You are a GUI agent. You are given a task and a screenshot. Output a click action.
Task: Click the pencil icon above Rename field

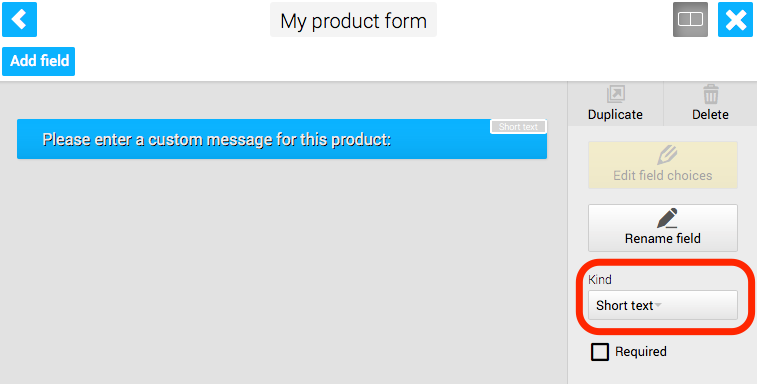tap(667, 218)
